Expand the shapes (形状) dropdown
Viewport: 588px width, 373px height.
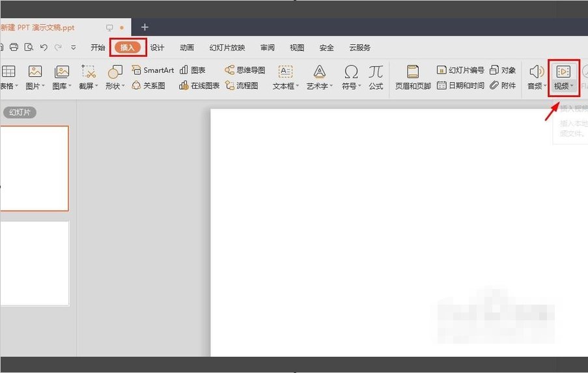pyautogui.click(x=115, y=86)
